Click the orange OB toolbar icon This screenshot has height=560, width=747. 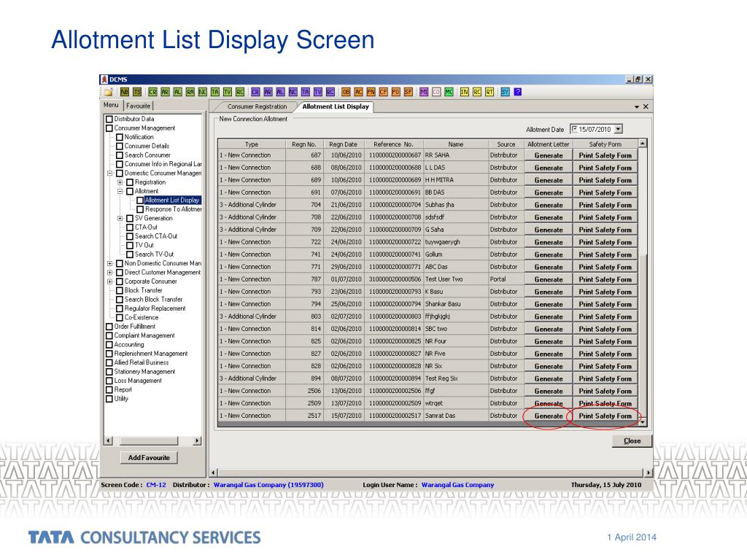(347, 92)
